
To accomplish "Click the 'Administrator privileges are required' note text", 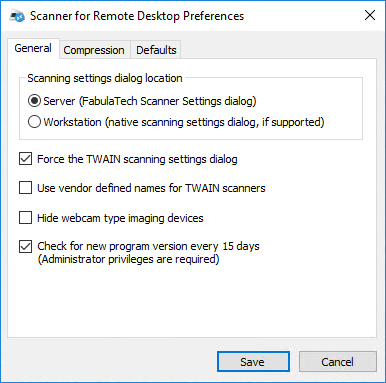I will click(x=128, y=259).
